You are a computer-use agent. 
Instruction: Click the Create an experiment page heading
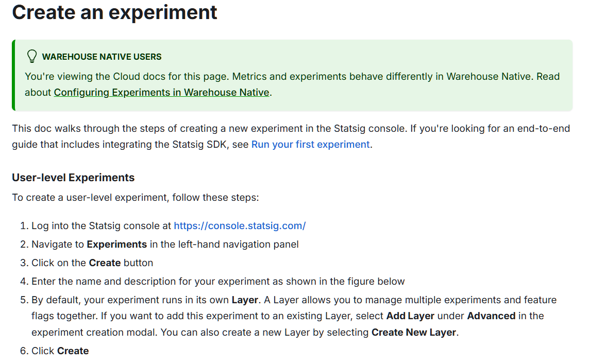(114, 12)
